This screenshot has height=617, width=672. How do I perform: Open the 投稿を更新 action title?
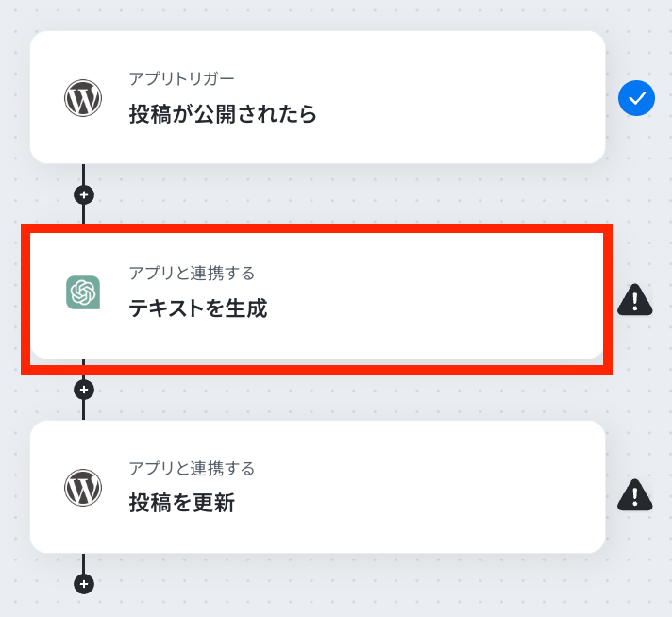click(x=182, y=503)
